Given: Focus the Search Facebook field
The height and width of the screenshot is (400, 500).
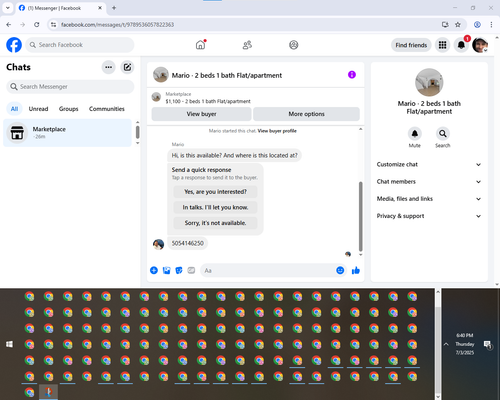Looking at the screenshot, I should click(80, 45).
